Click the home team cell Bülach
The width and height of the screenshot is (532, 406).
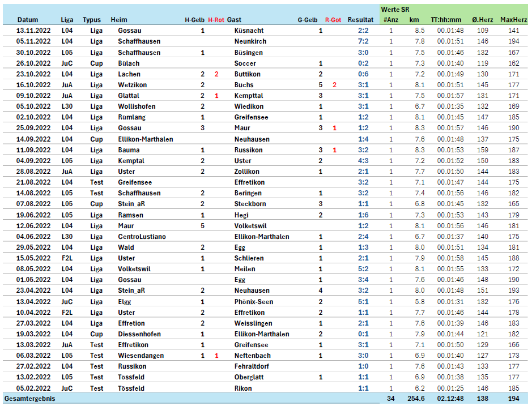pyautogui.click(x=129, y=63)
